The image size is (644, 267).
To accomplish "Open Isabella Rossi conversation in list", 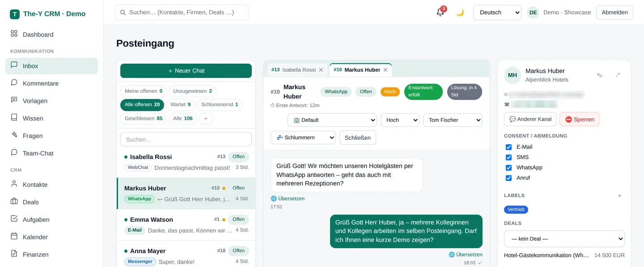I will pyautogui.click(x=186, y=162).
